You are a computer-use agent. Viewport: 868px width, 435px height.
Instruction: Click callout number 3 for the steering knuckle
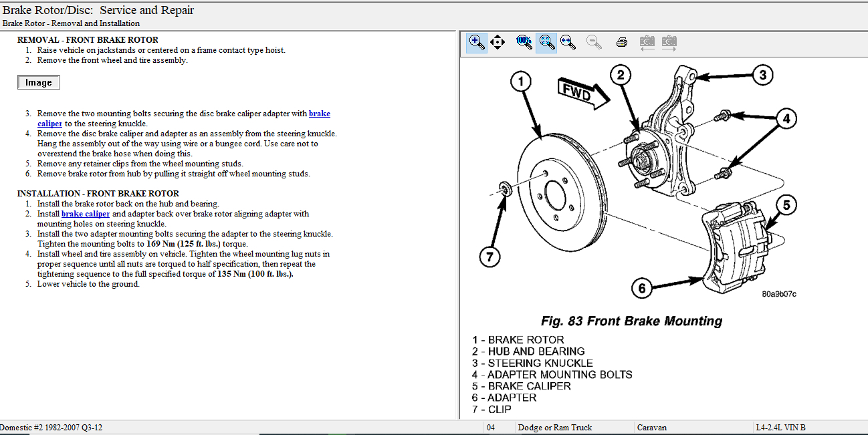[x=763, y=75]
